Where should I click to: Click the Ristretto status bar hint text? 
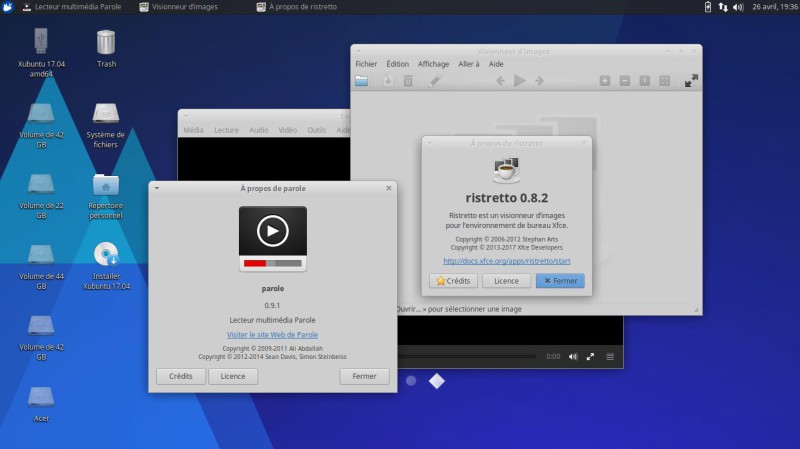click(x=459, y=309)
